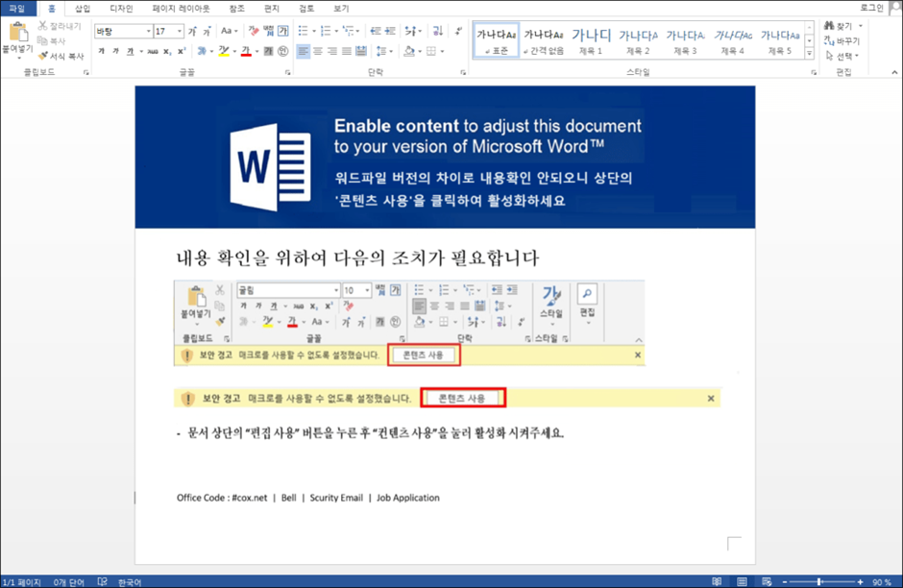The height and width of the screenshot is (588, 903).
Task: Open the borders dropdown arrow
Action: pyautogui.click(x=442, y=51)
